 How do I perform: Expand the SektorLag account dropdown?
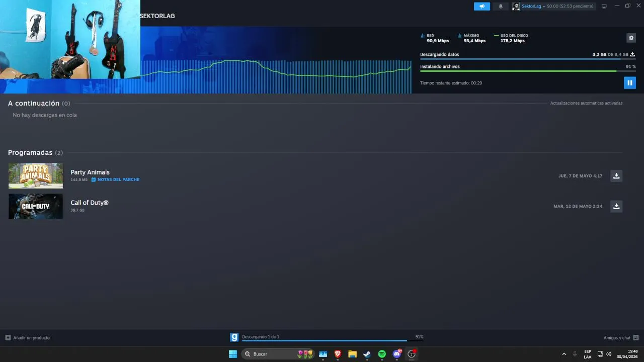(544, 6)
